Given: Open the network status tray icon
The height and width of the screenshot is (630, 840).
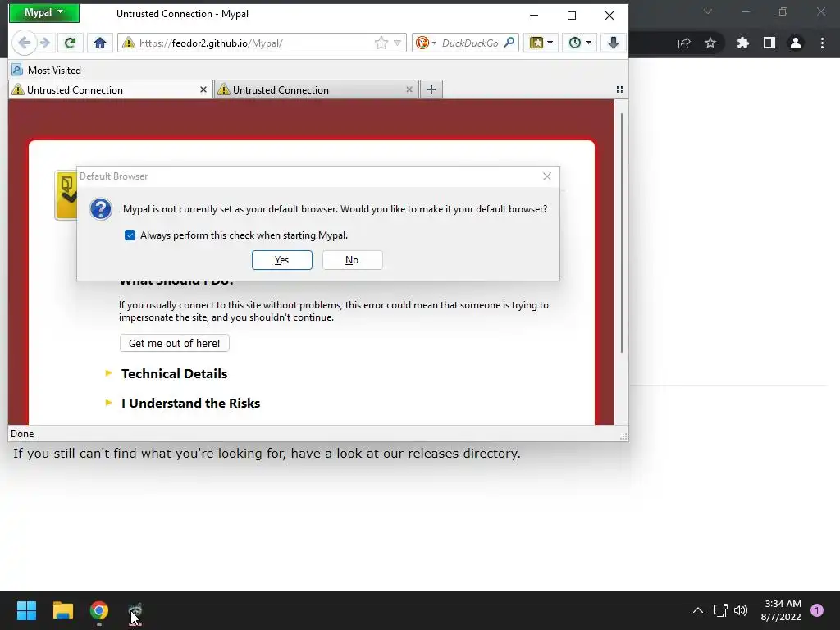Looking at the screenshot, I should tap(720, 610).
